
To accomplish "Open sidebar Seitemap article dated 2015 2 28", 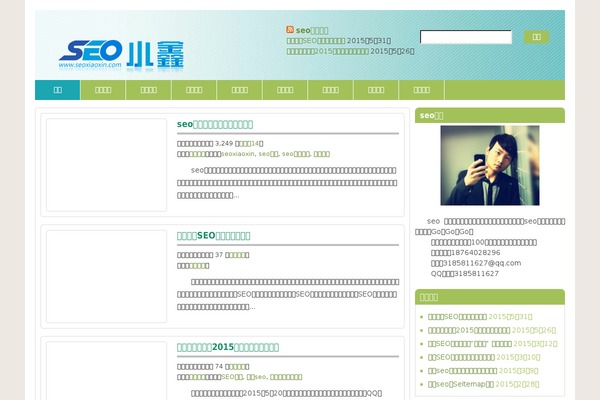I will coord(461,384).
